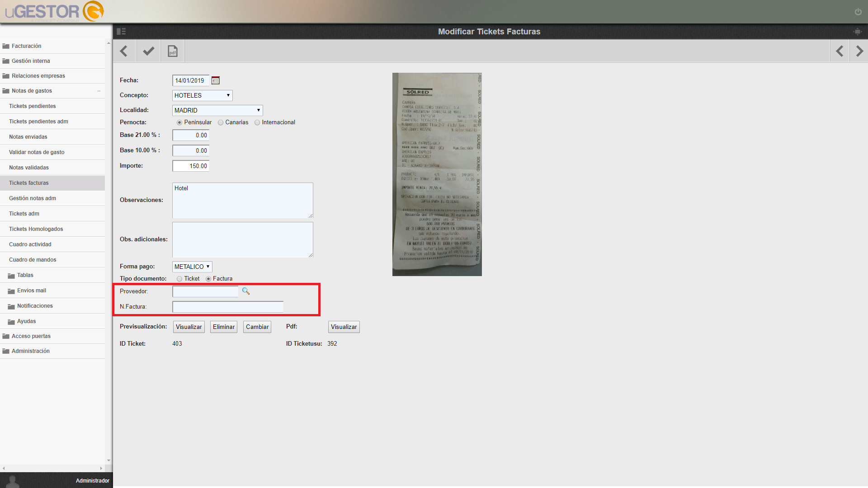Click the uGESTOR logo

(54, 11)
